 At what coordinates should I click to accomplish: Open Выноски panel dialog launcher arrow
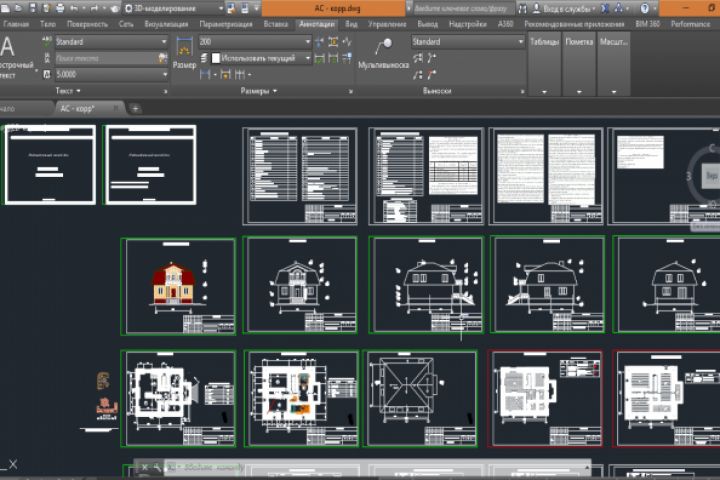[522, 91]
